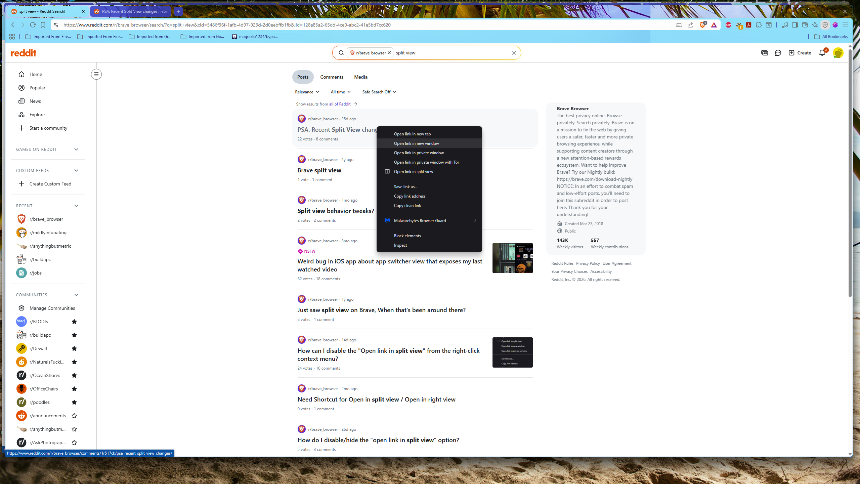
Task: Open the Safe Search Off dropdown
Action: [x=379, y=92]
